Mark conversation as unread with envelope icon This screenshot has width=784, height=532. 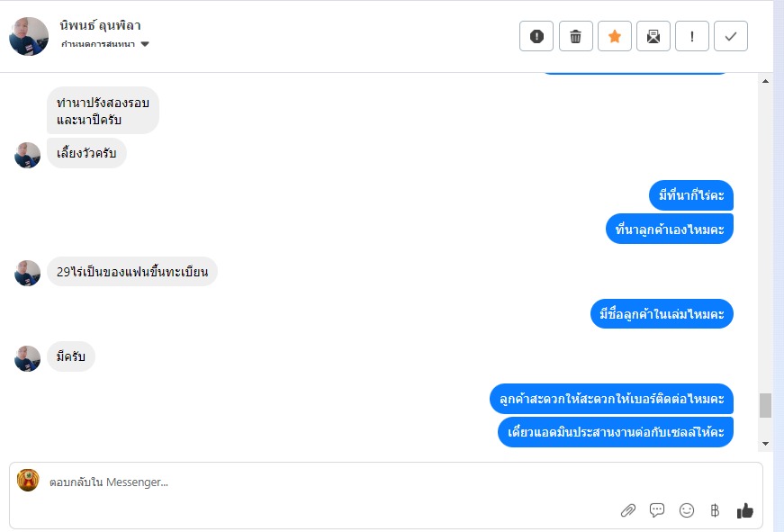653,36
